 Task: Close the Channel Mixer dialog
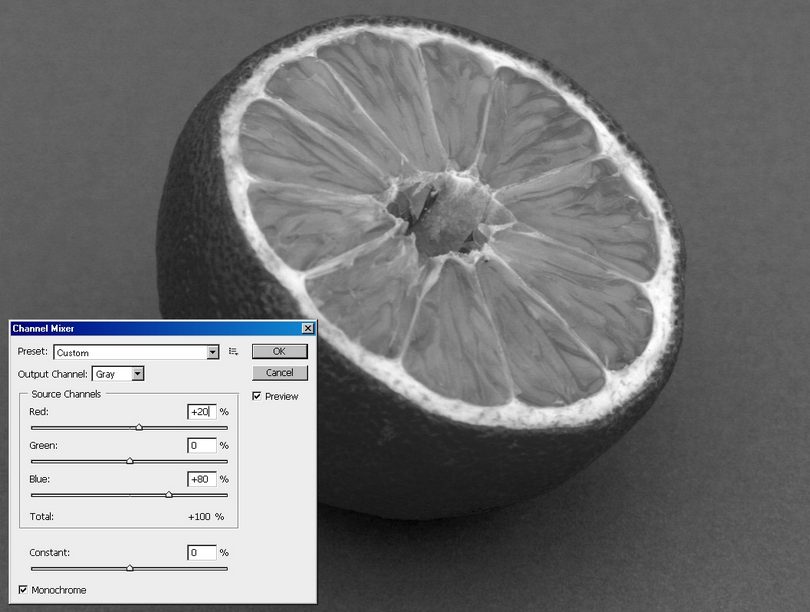pyautogui.click(x=307, y=328)
